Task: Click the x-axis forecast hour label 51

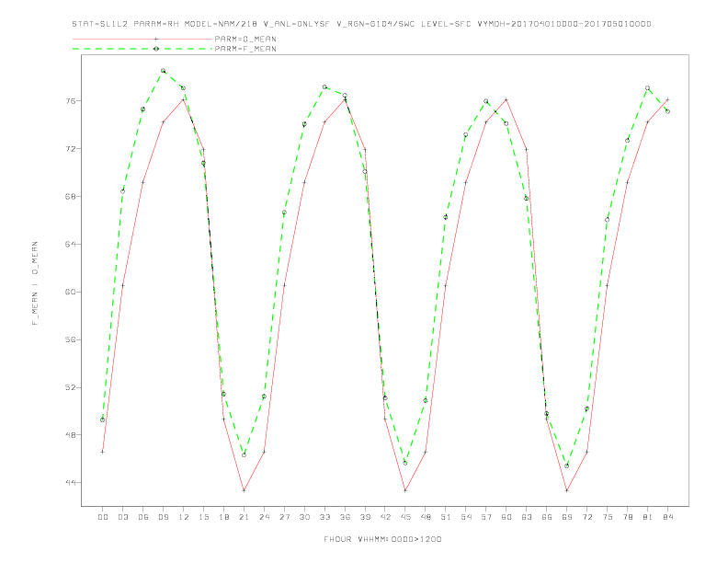Action: coord(446,517)
